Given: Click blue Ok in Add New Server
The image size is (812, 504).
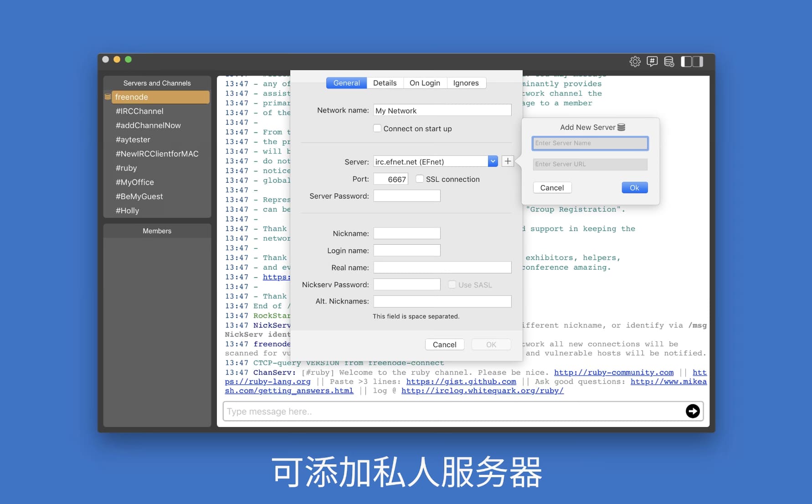Looking at the screenshot, I should click(634, 188).
